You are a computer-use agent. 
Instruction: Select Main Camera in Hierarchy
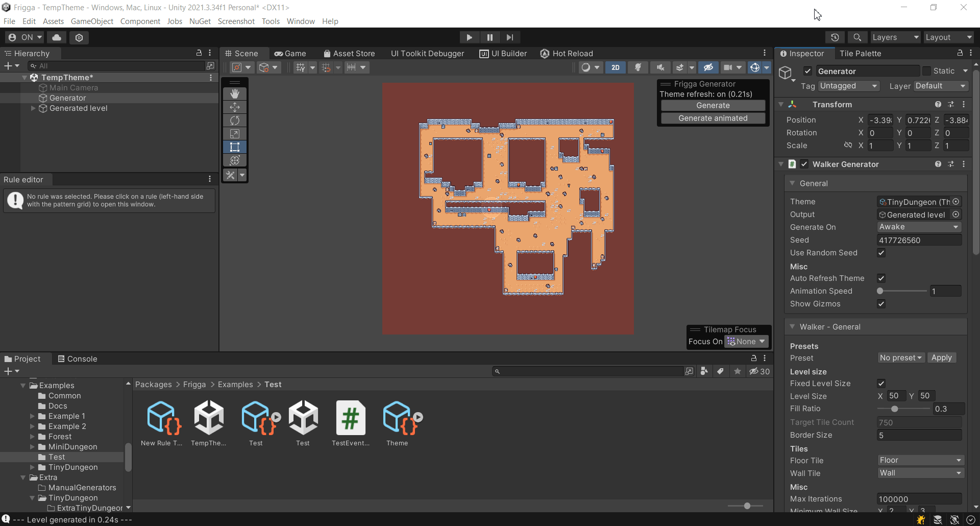[x=73, y=88]
